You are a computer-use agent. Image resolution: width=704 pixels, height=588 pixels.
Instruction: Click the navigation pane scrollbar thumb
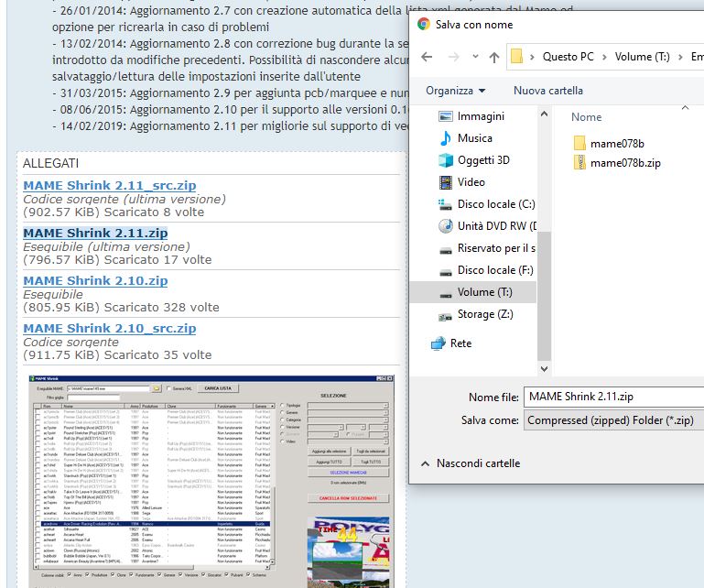[544, 297]
